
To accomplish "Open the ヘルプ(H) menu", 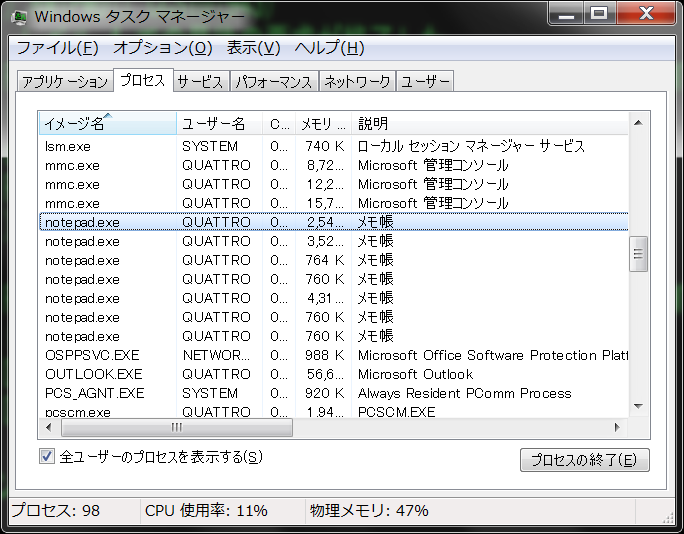I will pos(329,48).
